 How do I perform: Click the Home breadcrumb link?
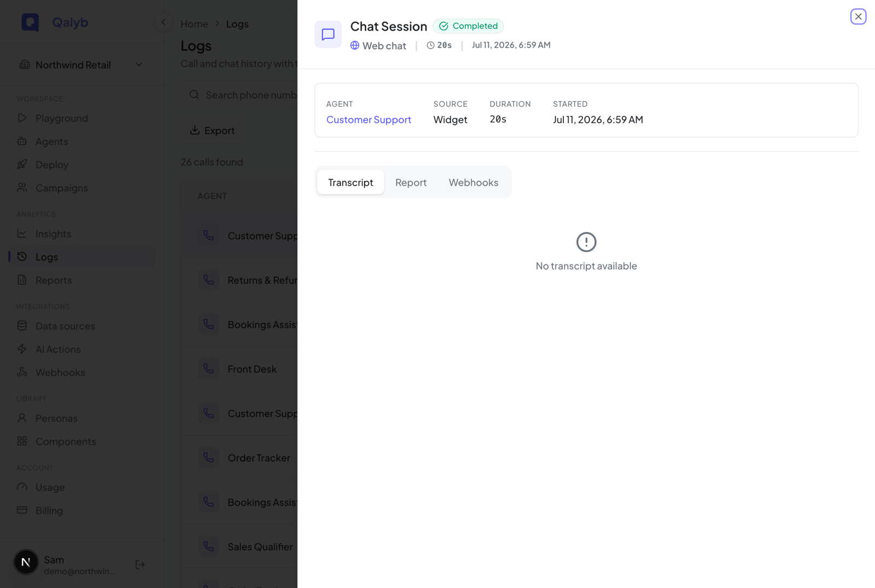[x=194, y=24]
